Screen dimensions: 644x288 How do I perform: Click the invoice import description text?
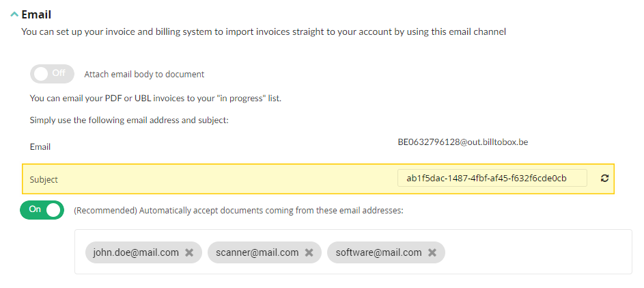point(264,31)
